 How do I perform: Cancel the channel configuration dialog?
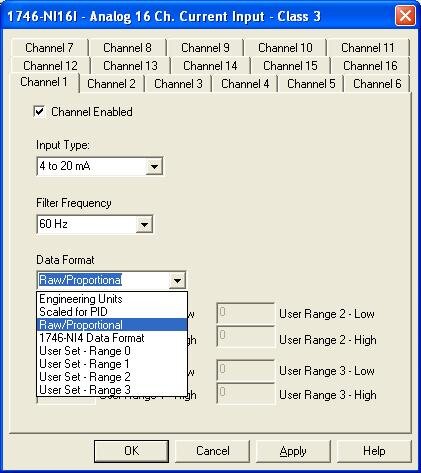[x=212, y=451]
